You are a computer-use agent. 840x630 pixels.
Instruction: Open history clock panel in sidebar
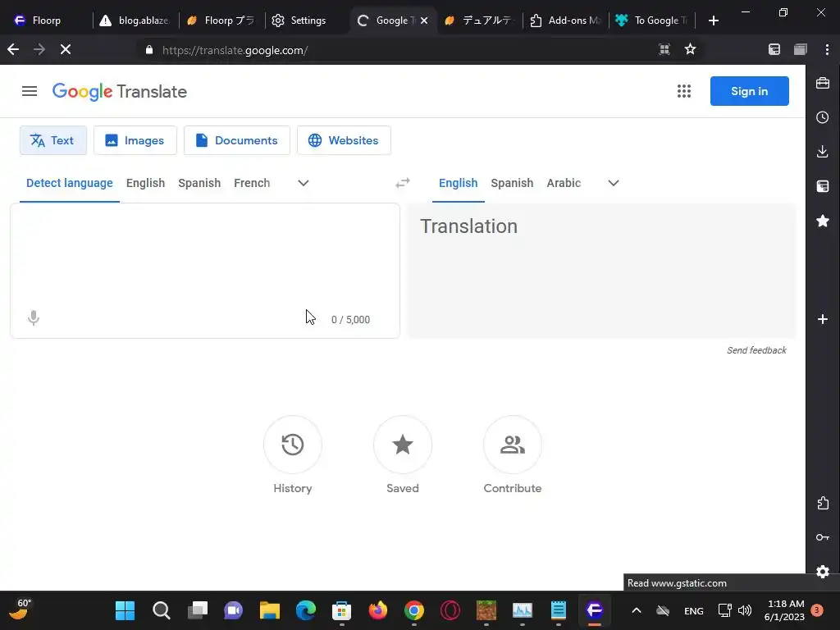point(823,117)
